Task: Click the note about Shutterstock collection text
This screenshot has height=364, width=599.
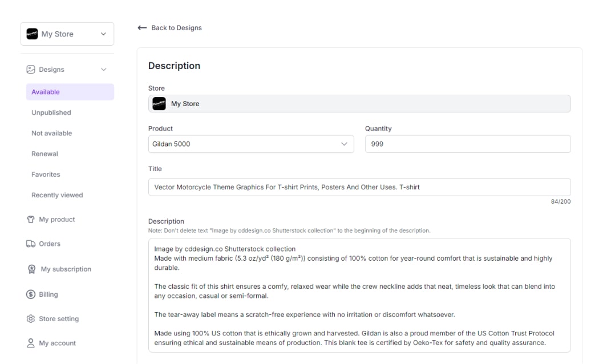Action: click(x=289, y=230)
